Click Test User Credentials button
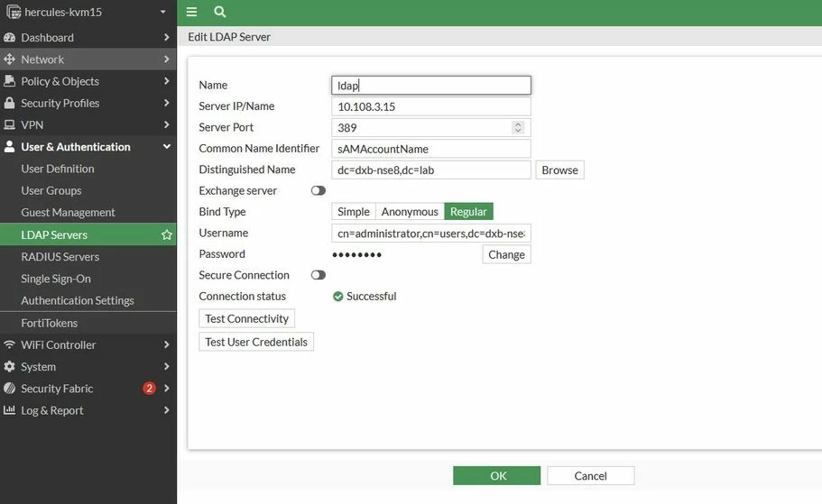 tap(256, 342)
